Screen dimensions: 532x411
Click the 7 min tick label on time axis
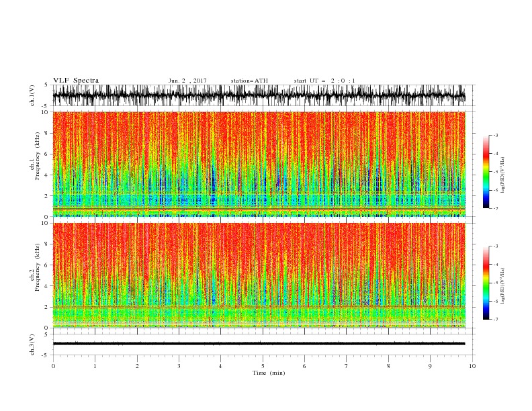347,366
